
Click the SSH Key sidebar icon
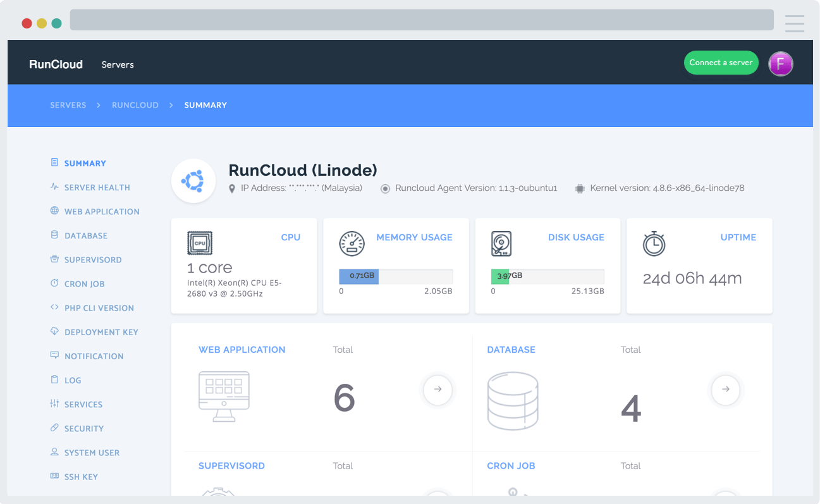point(54,476)
